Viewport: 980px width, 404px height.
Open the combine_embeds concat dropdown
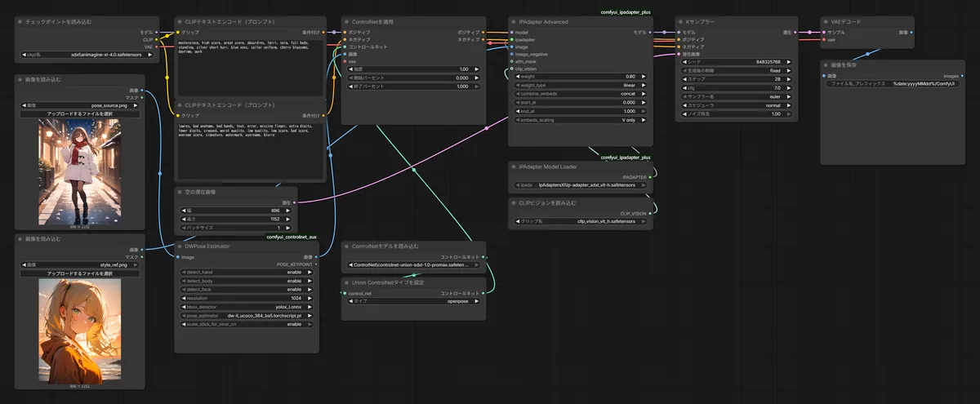[579, 93]
